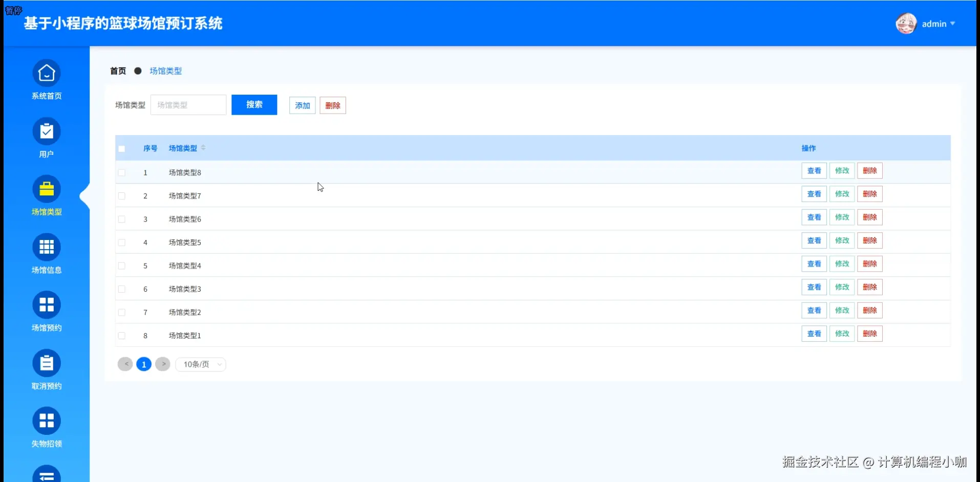
Task: Edit 场馆类型4 with 修改 button
Action: pyautogui.click(x=842, y=264)
